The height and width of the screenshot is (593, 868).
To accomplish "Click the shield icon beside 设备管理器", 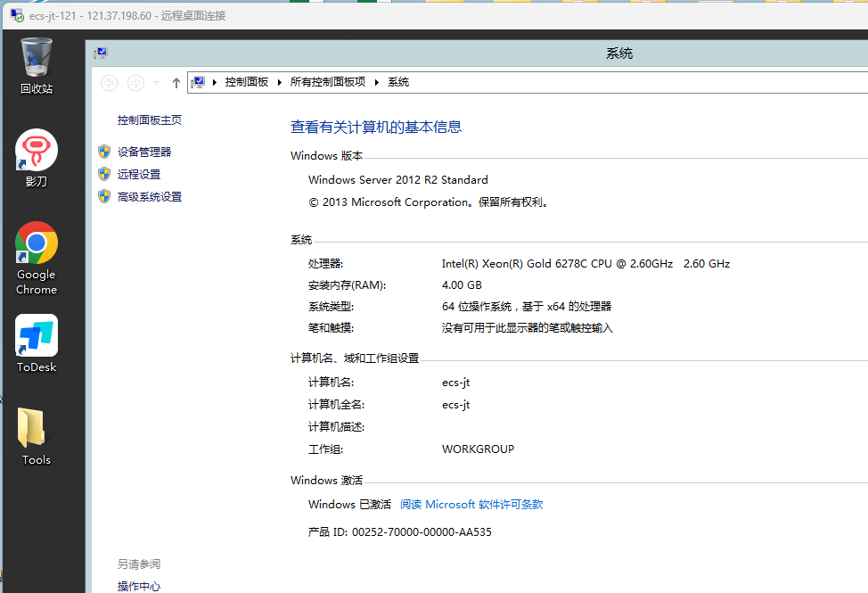I will coord(104,152).
